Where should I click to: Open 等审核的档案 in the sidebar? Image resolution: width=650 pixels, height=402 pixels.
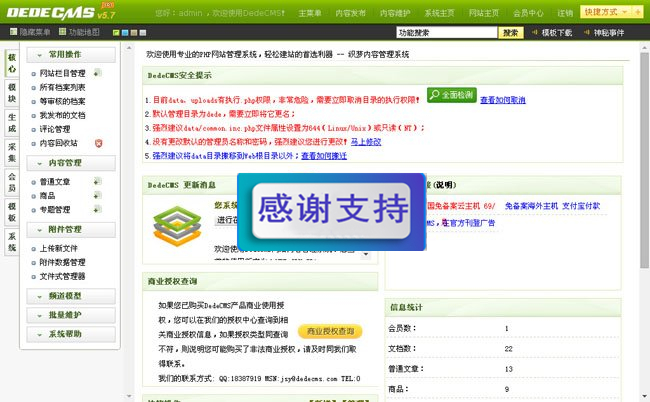point(62,101)
